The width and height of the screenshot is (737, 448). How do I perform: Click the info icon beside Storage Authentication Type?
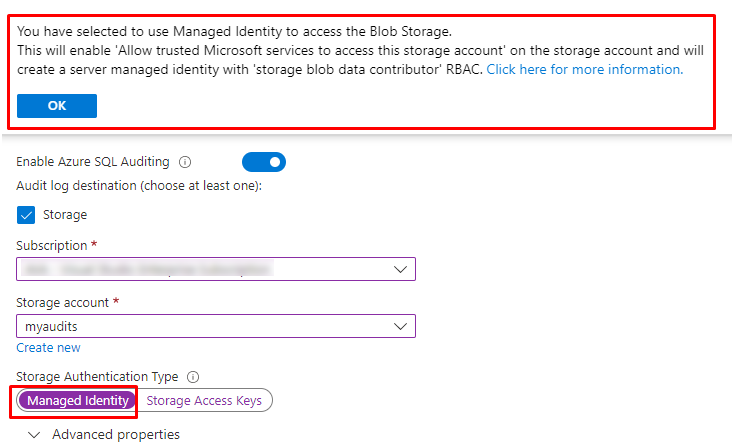pyautogui.click(x=193, y=377)
